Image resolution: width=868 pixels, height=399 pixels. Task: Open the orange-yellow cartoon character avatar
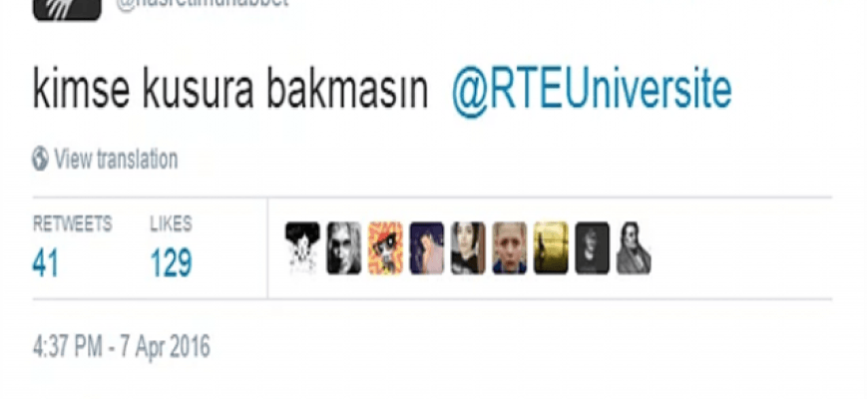coord(385,248)
